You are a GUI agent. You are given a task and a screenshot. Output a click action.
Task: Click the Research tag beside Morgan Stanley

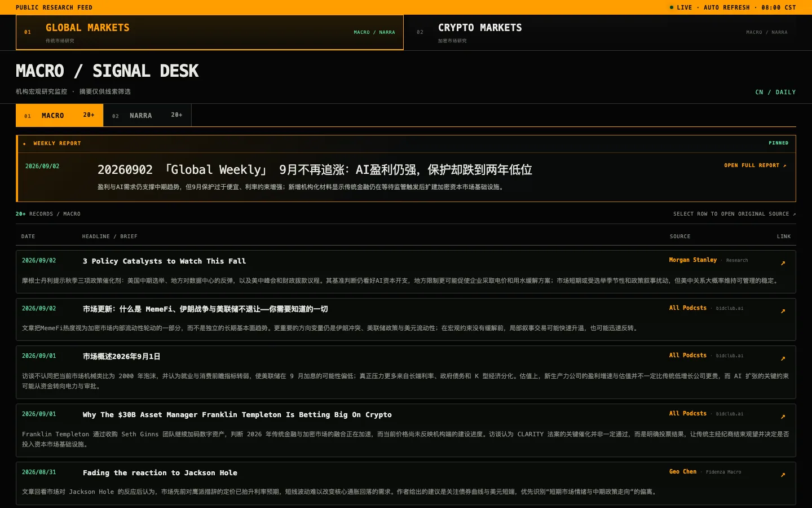[737, 260]
